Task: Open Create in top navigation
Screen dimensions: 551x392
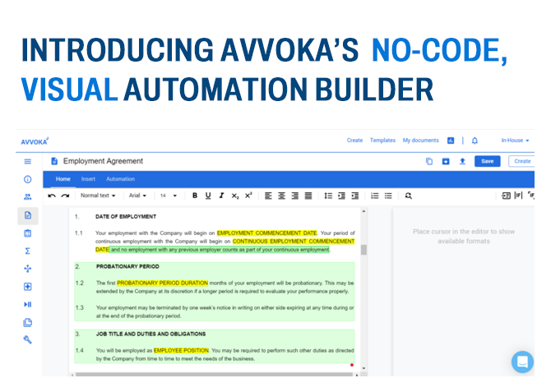Action: 354,141
